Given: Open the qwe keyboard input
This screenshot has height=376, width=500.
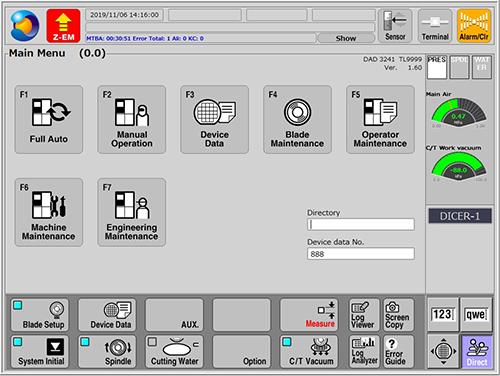Looking at the screenshot, I should pyautogui.click(x=476, y=314).
